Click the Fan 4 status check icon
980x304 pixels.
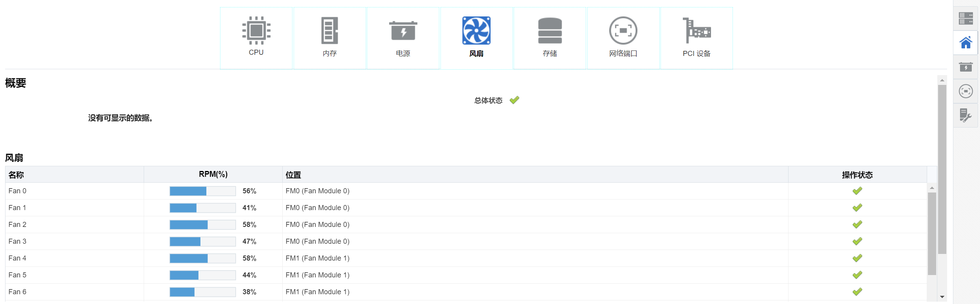[857, 258]
